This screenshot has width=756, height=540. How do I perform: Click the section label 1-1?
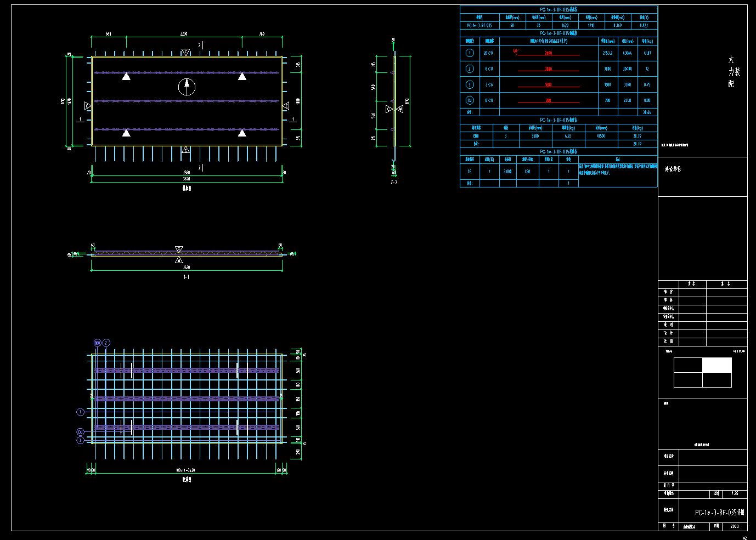click(x=187, y=277)
